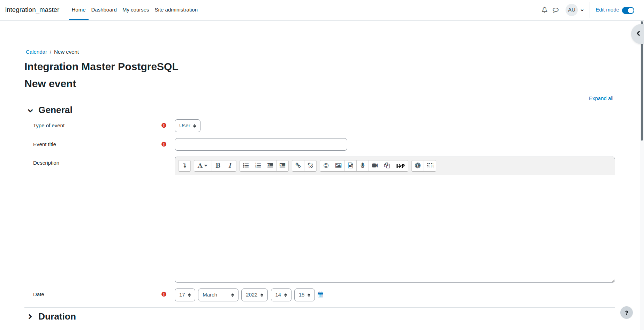Apply italic formatting in the editor
644x330 pixels.
pos(230,166)
